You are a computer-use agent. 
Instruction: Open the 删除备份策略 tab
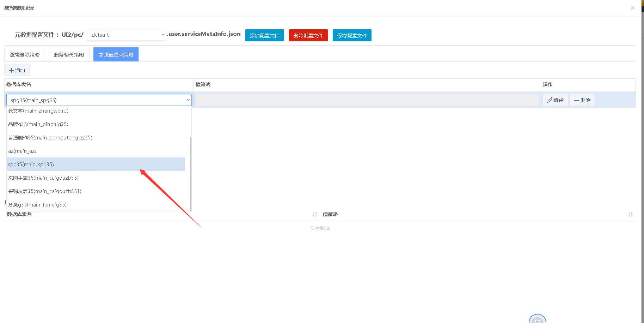click(69, 55)
